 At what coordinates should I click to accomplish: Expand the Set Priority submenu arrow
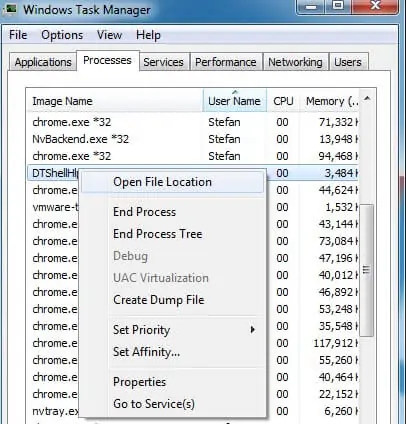pos(253,330)
